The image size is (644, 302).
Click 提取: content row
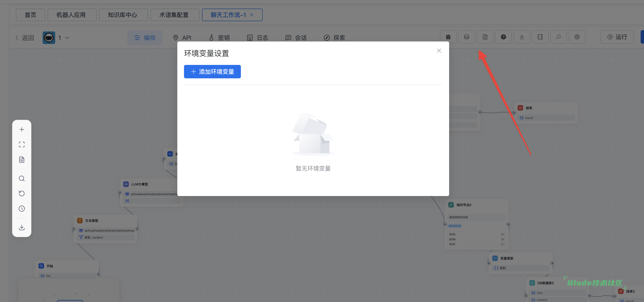tap(105, 237)
